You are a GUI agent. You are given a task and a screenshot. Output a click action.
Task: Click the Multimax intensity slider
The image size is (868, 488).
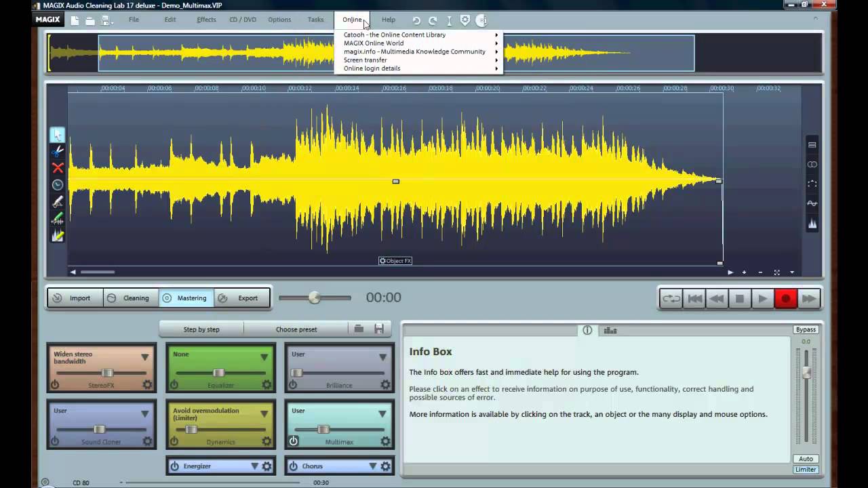pyautogui.click(x=324, y=429)
